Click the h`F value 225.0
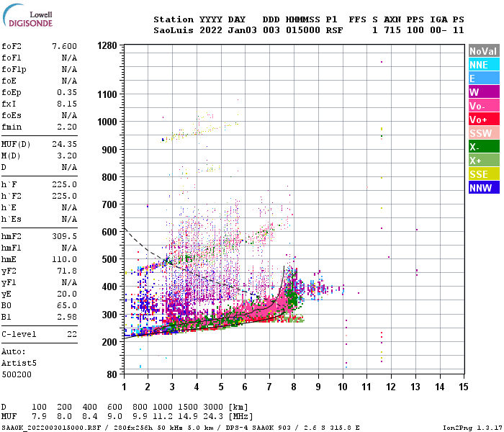The width and height of the screenshot is (504, 432). (x=65, y=184)
